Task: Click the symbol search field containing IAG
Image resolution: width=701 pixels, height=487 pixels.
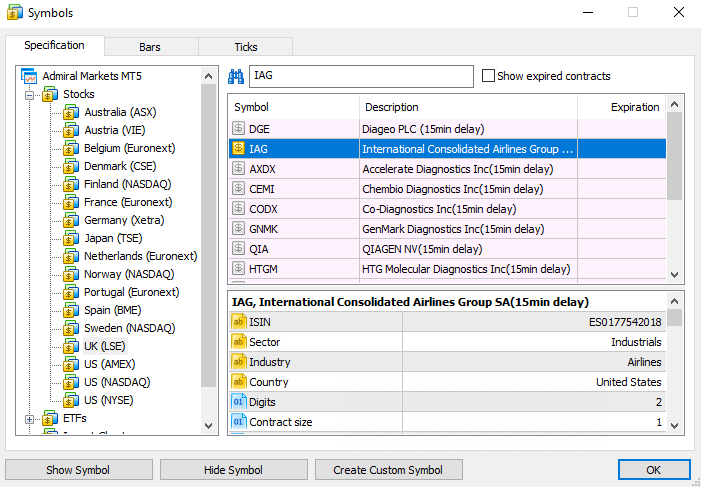Action: (361, 76)
